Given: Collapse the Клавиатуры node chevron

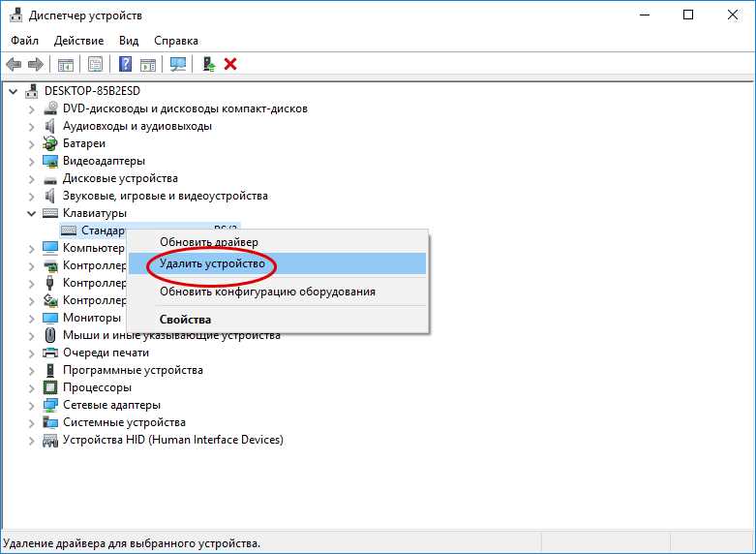Looking at the screenshot, I should click(x=32, y=213).
